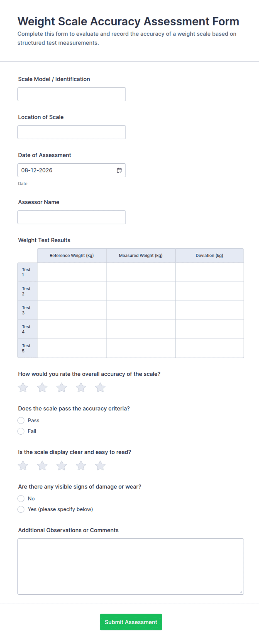259x644 pixels.
Task: Open the calendar picker icon in date field
Action: (x=119, y=170)
